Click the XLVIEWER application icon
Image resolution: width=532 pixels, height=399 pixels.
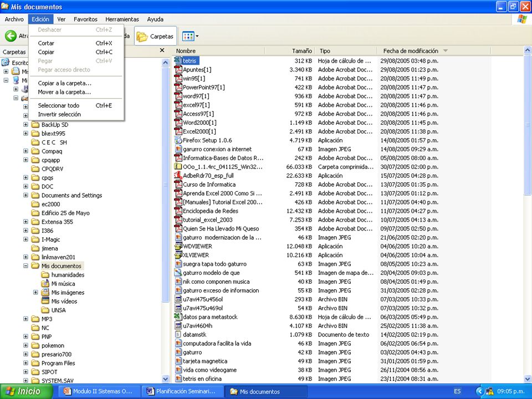[x=178, y=254]
